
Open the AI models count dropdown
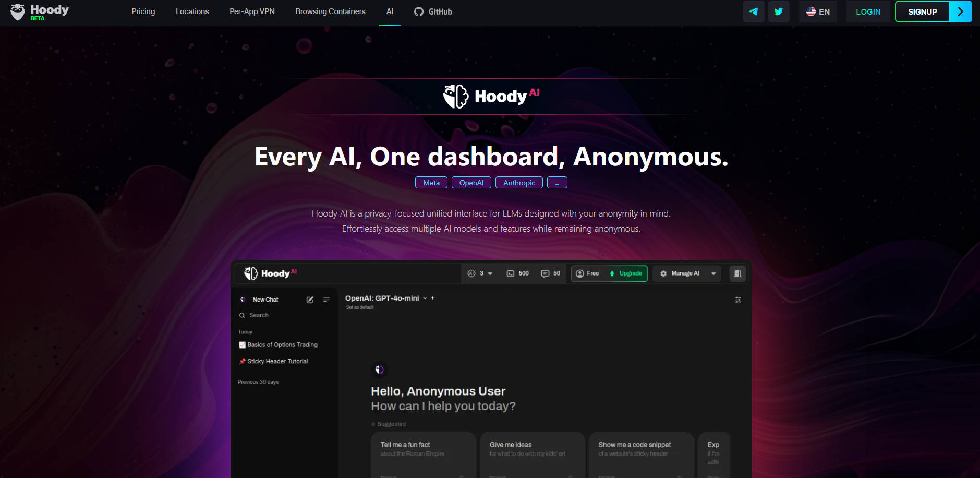pos(480,273)
